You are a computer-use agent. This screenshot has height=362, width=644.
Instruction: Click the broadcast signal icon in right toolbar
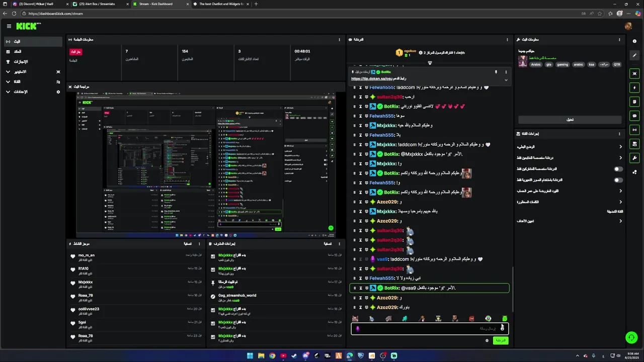pyautogui.click(x=634, y=130)
